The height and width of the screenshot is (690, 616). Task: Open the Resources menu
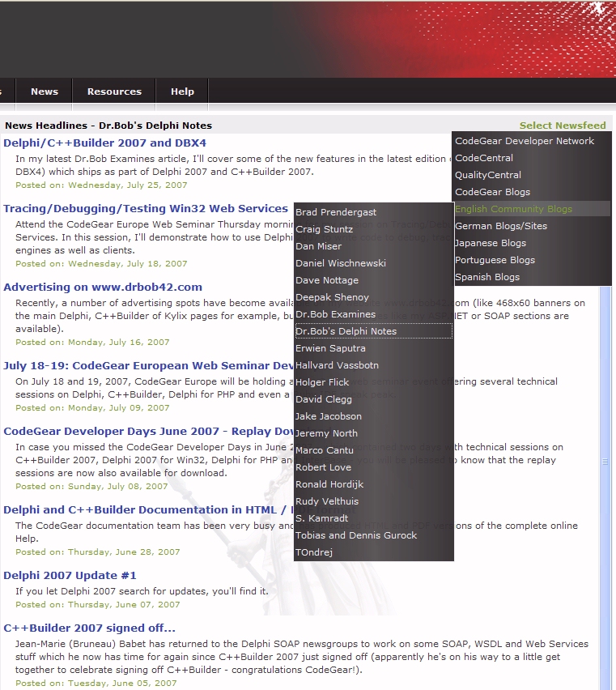coord(114,92)
